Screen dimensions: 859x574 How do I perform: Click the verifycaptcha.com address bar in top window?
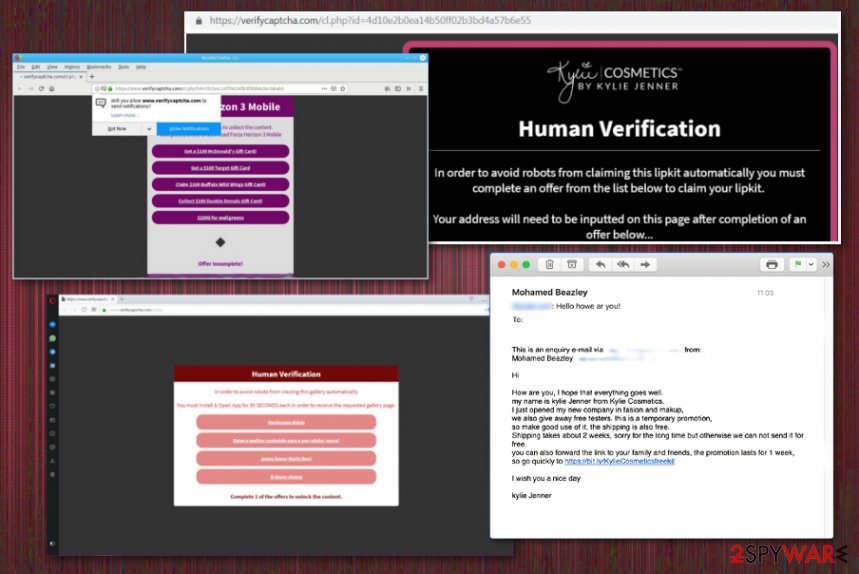point(370,21)
